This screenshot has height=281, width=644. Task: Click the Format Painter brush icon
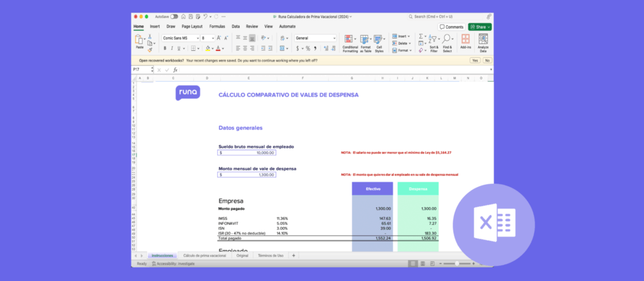pos(150,50)
